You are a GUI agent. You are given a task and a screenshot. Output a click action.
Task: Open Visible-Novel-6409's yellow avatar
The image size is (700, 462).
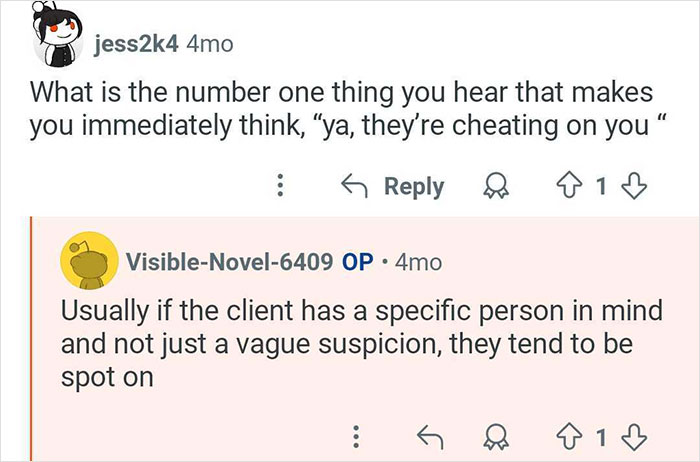(x=88, y=263)
